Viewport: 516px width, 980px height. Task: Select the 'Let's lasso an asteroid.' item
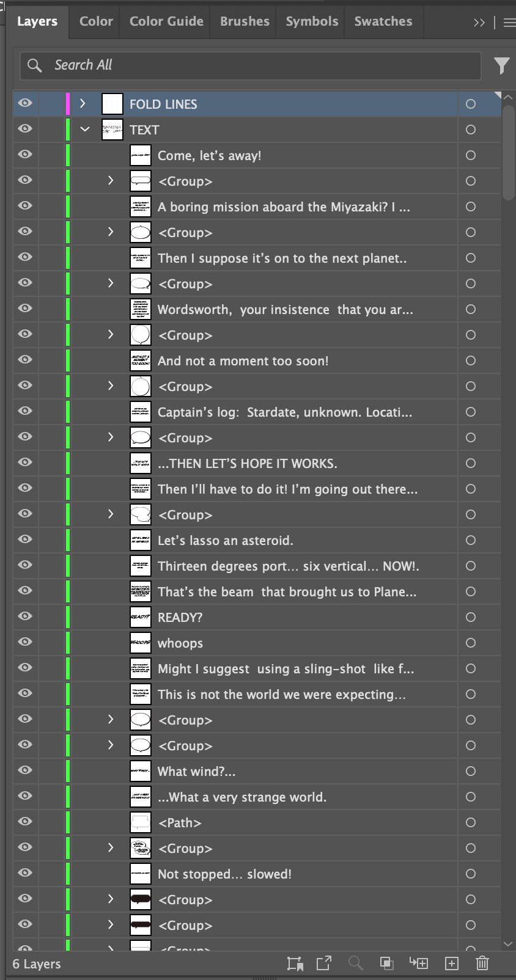225,541
